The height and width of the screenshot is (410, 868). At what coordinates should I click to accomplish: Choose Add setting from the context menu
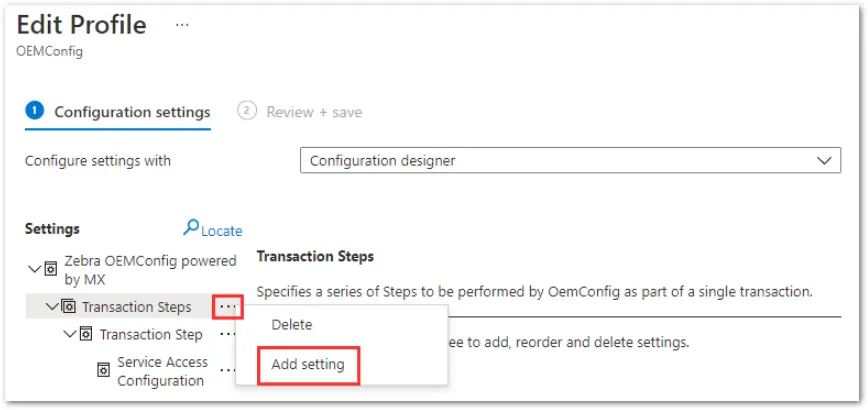point(308,365)
